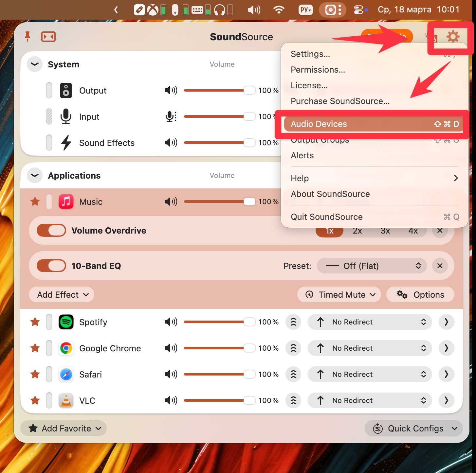Select 2x overdrive multiplier

pyautogui.click(x=357, y=231)
